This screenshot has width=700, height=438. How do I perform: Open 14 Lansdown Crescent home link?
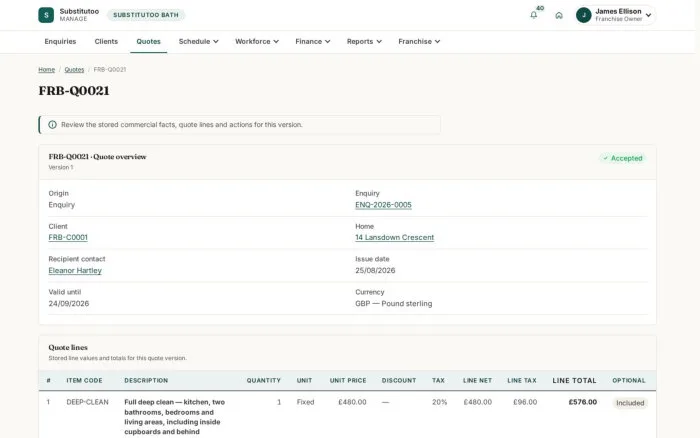[x=395, y=238]
